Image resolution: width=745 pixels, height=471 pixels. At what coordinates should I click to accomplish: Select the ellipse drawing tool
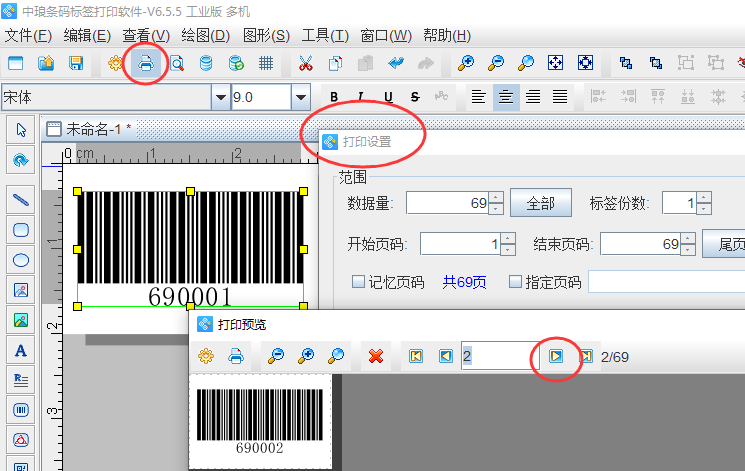(x=20, y=260)
